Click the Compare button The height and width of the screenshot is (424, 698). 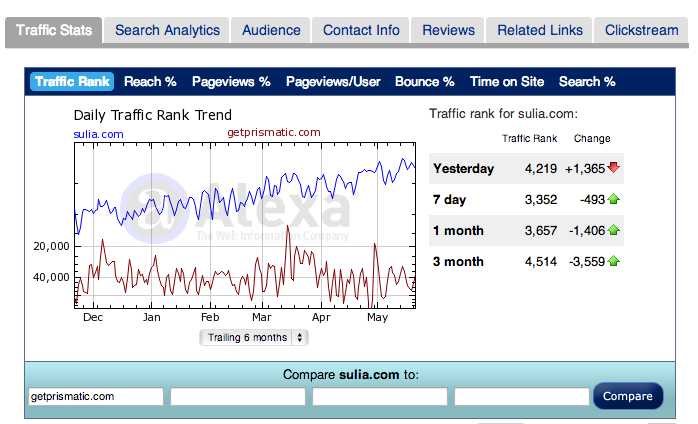(x=628, y=396)
